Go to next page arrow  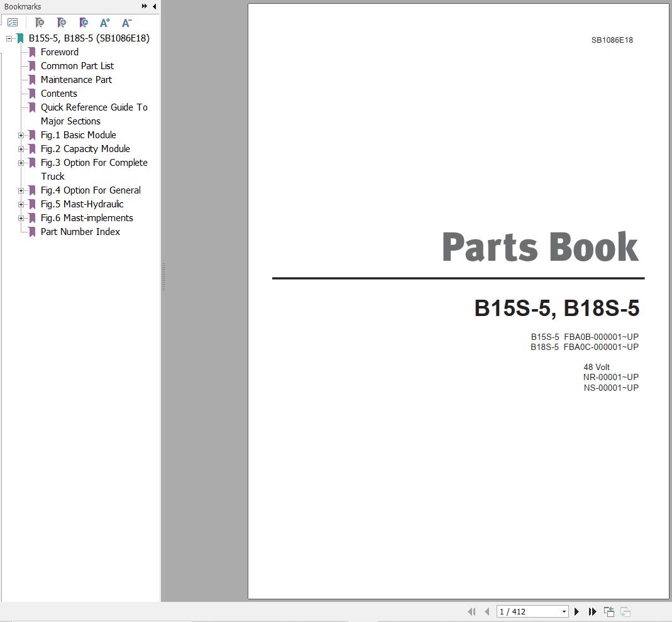[x=576, y=611]
